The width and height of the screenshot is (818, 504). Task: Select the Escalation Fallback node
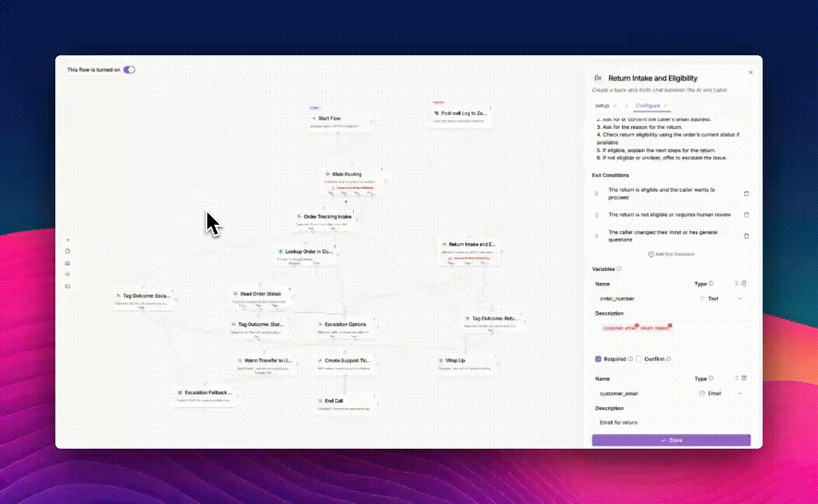[x=205, y=395]
